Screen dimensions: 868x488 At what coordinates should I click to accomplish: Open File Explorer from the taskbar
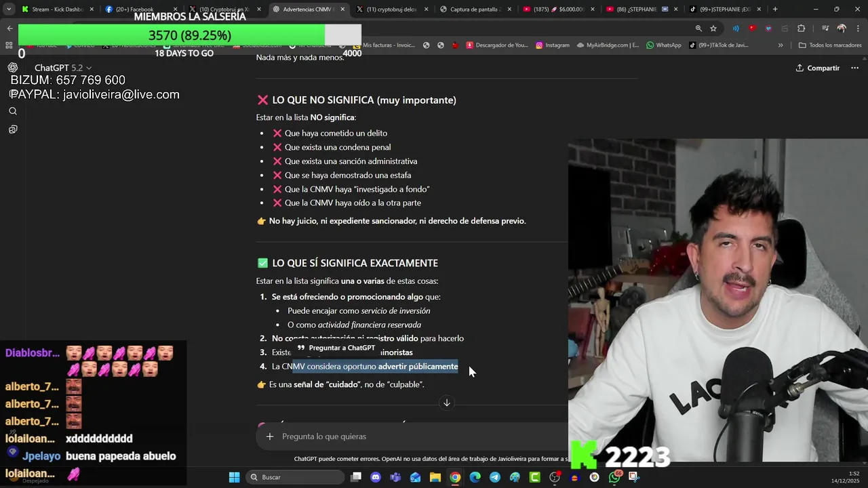[x=435, y=477]
